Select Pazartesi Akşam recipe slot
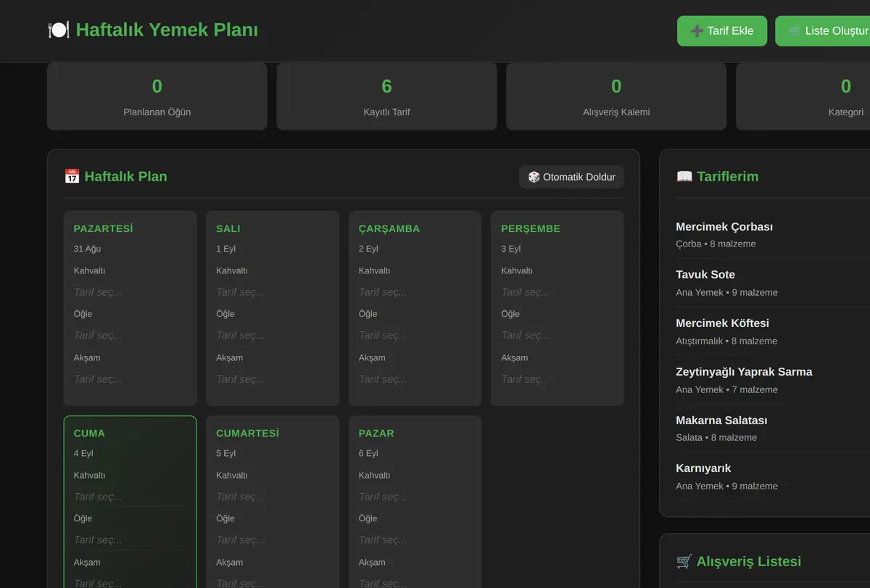The image size is (870, 588). (x=130, y=378)
